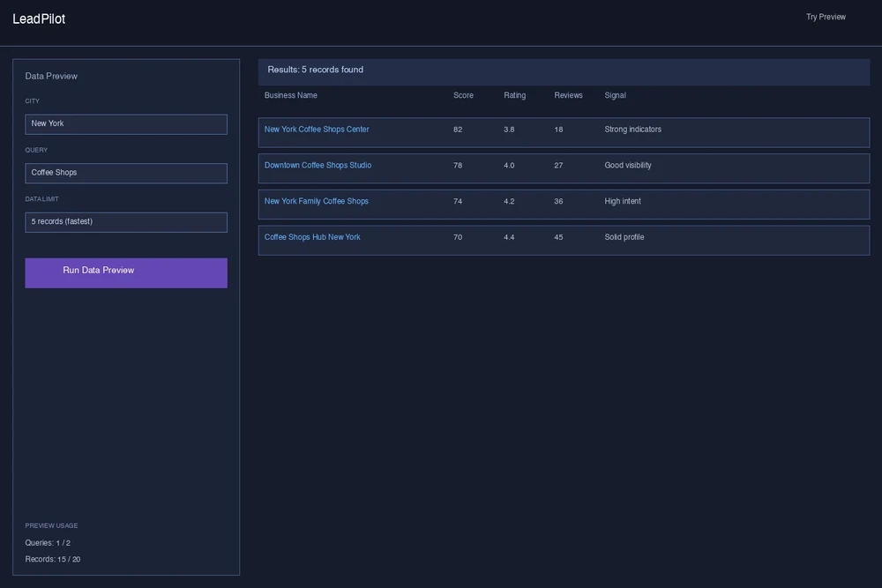This screenshot has height=588, width=882.
Task: Click the Rating column header
Action: pyautogui.click(x=515, y=95)
